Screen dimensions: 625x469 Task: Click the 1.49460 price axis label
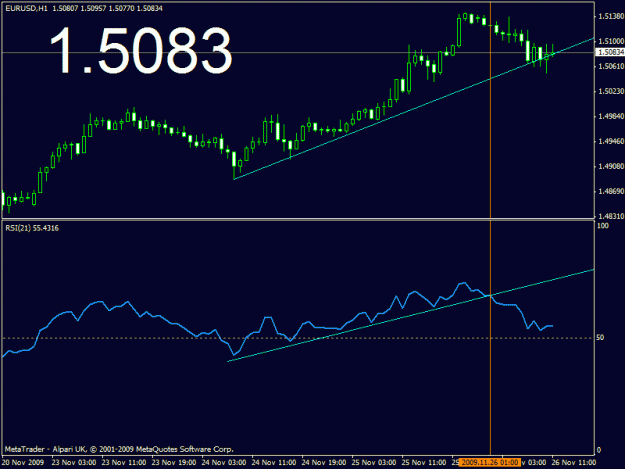610,141
